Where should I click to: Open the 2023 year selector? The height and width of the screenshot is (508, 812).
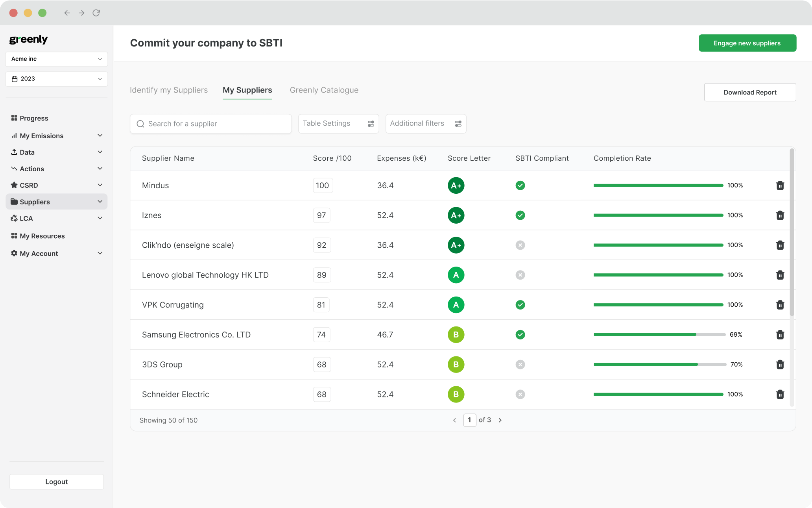point(57,79)
